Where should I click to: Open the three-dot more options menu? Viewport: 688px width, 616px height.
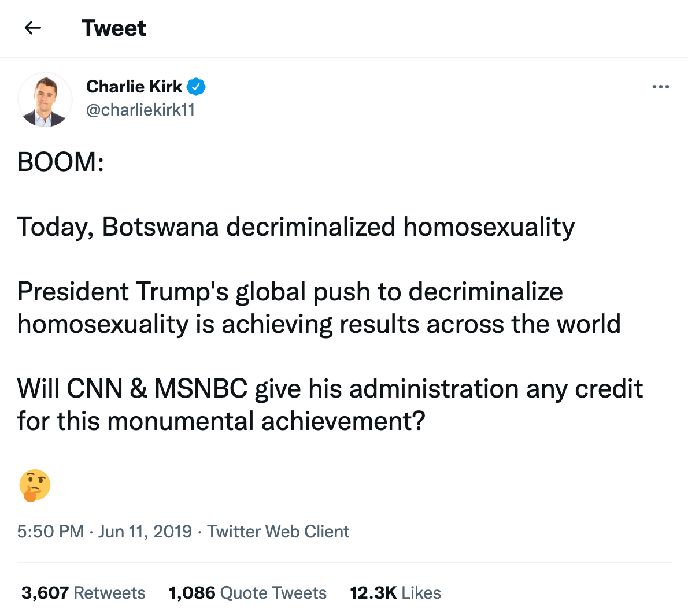coord(660,87)
